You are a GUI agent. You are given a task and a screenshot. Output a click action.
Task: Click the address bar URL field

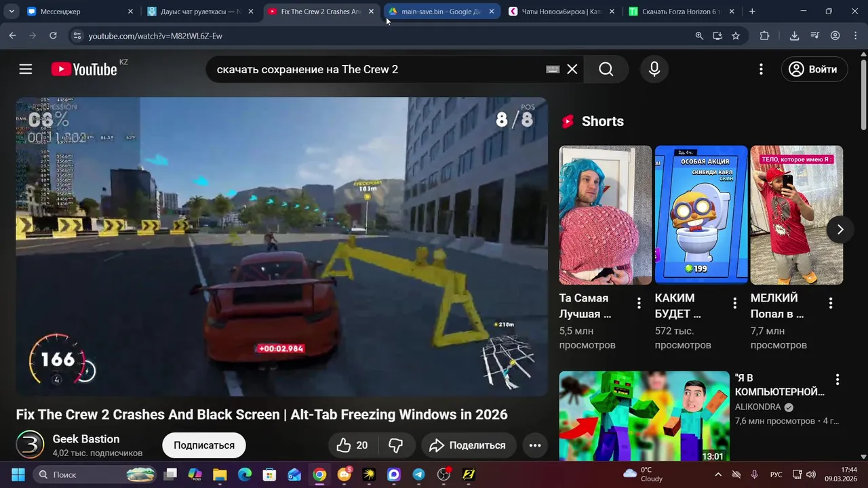[x=387, y=36]
